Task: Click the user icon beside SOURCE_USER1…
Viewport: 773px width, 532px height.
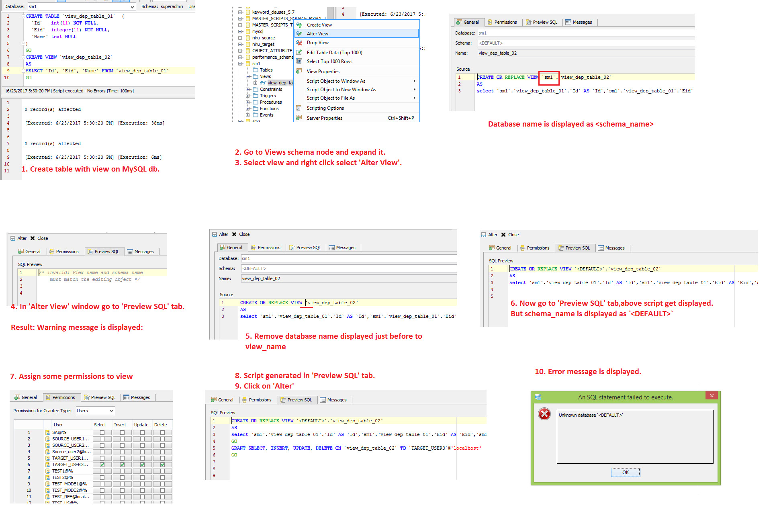Action: (x=48, y=439)
